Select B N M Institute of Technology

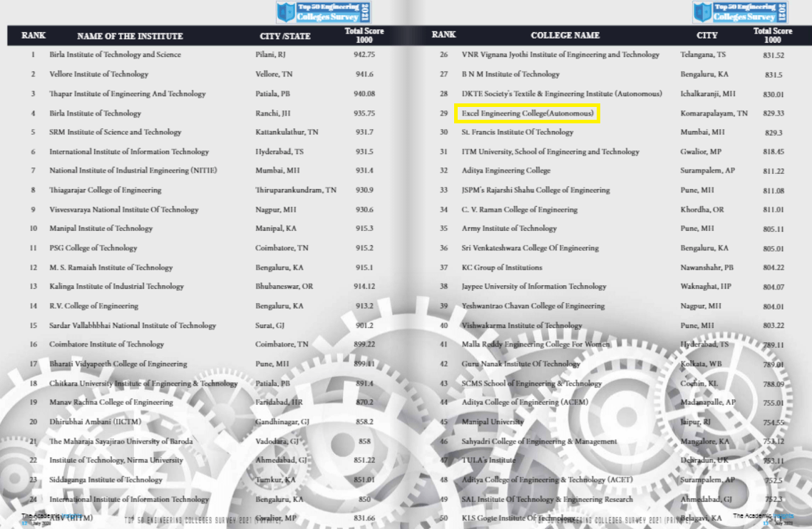point(510,74)
